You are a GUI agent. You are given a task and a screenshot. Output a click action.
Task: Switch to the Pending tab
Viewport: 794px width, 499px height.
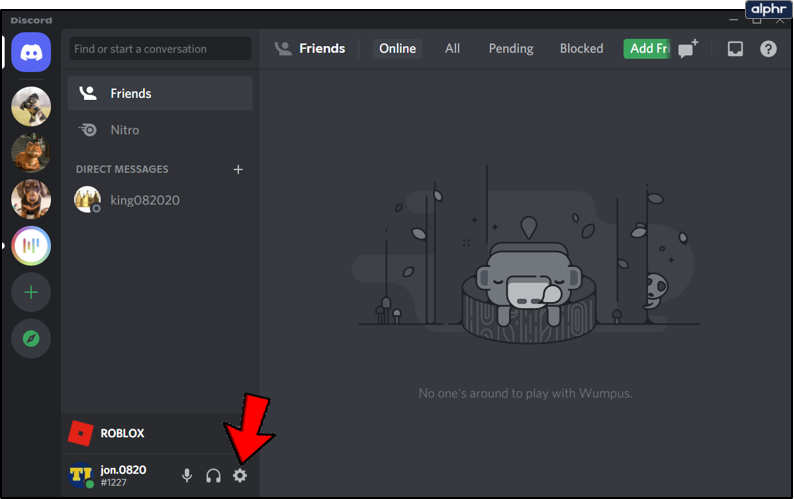[x=511, y=49]
